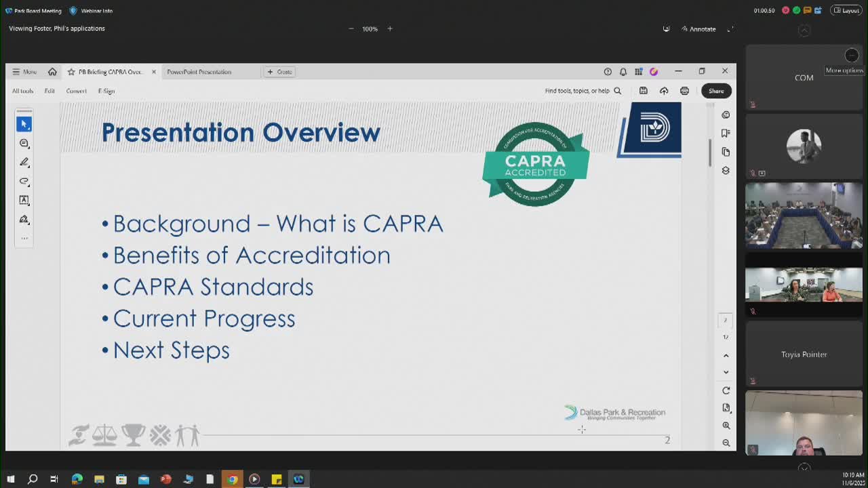
Task: Rotate the PDF page
Action: [726, 390]
